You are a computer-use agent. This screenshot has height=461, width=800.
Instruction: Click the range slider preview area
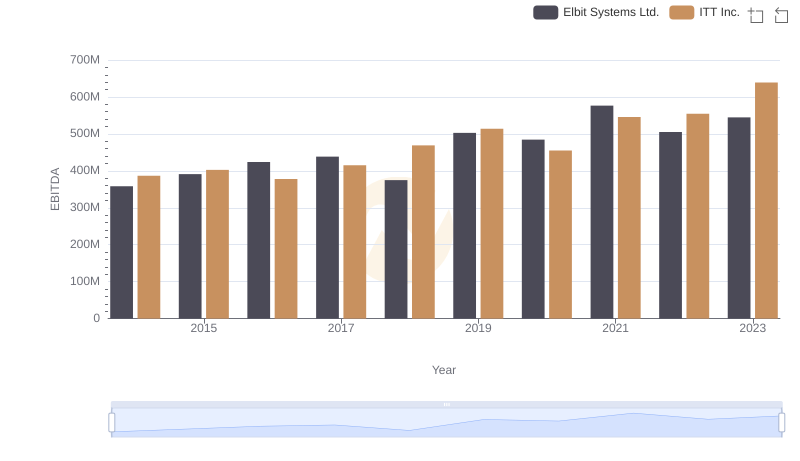tap(446, 422)
